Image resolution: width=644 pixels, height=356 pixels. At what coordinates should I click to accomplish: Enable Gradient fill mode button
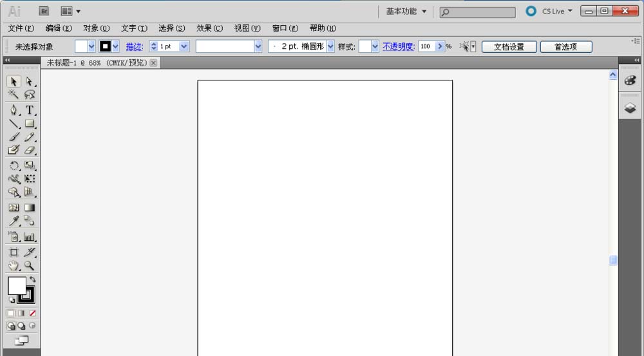(x=21, y=314)
